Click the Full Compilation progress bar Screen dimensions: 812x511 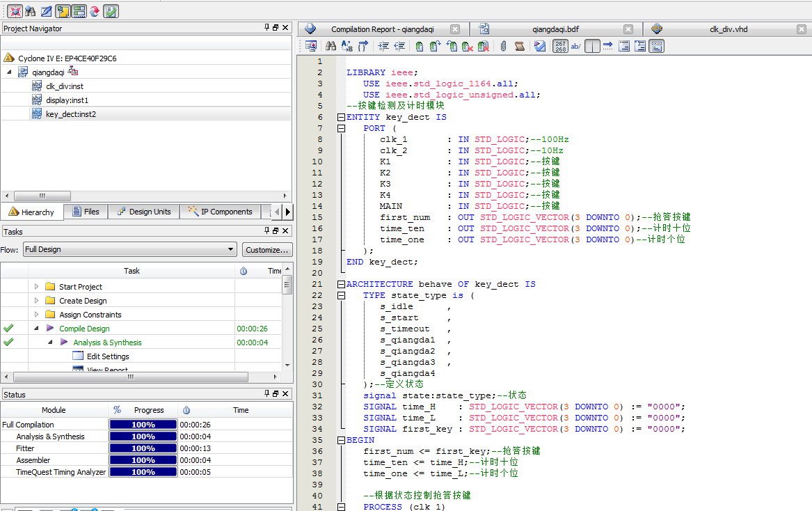click(143, 425)
